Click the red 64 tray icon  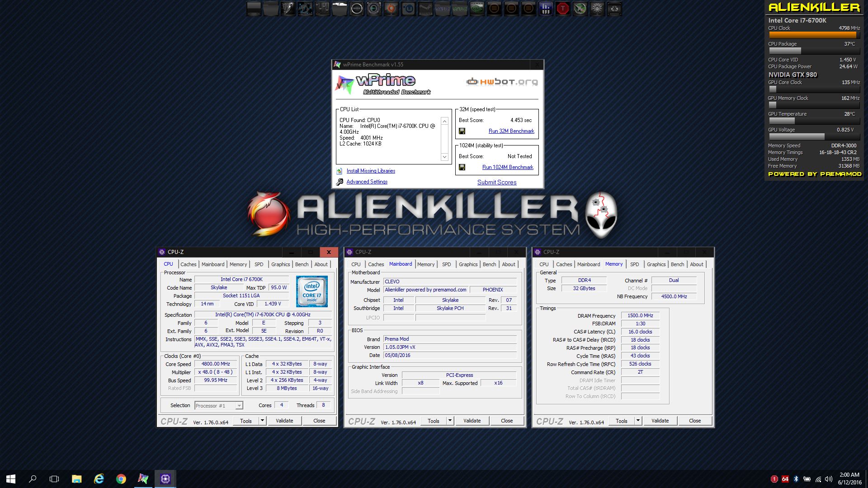(x=785, y=479)
